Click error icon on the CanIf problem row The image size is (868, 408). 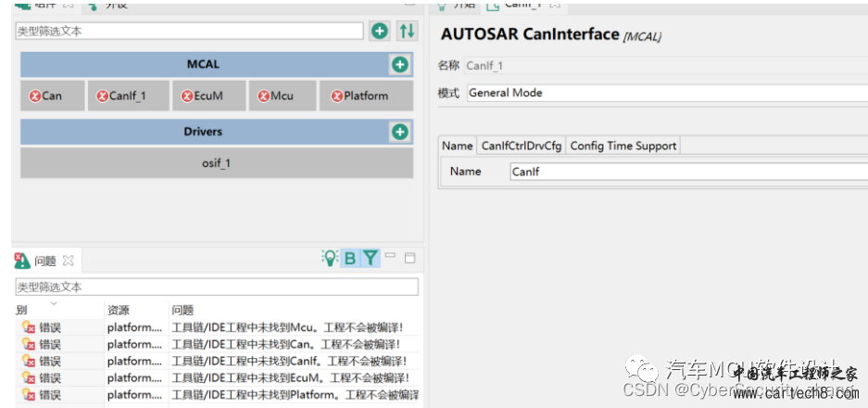[x=28, y=361]
